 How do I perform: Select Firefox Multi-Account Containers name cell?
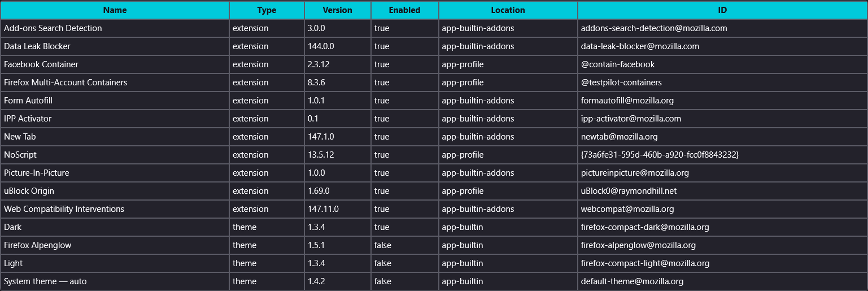66,82
